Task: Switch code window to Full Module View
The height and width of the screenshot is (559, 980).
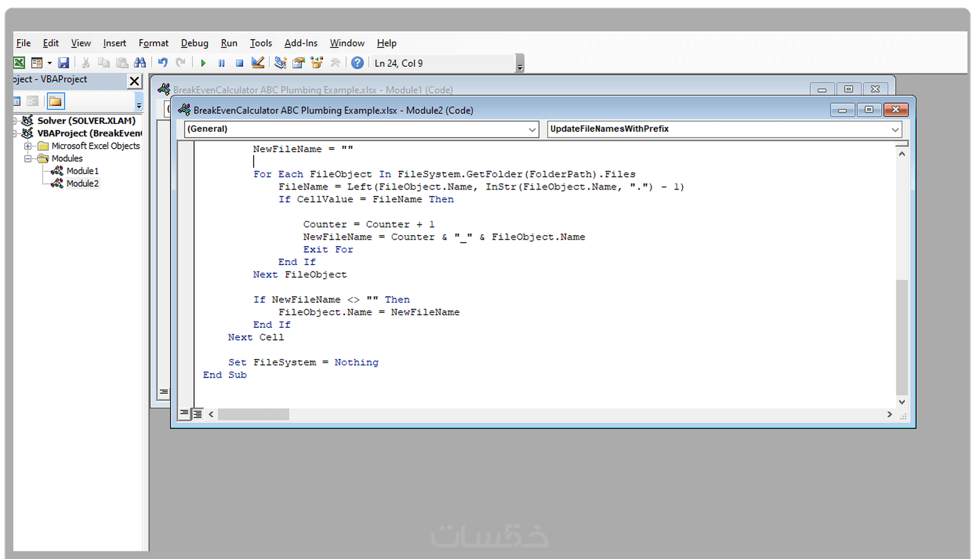Action: pos(197,414)
